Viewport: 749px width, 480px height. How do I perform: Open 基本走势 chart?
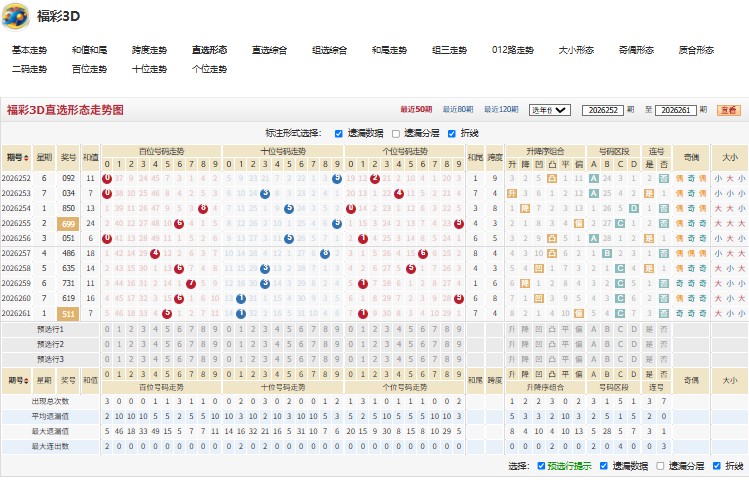coord(30,50)
